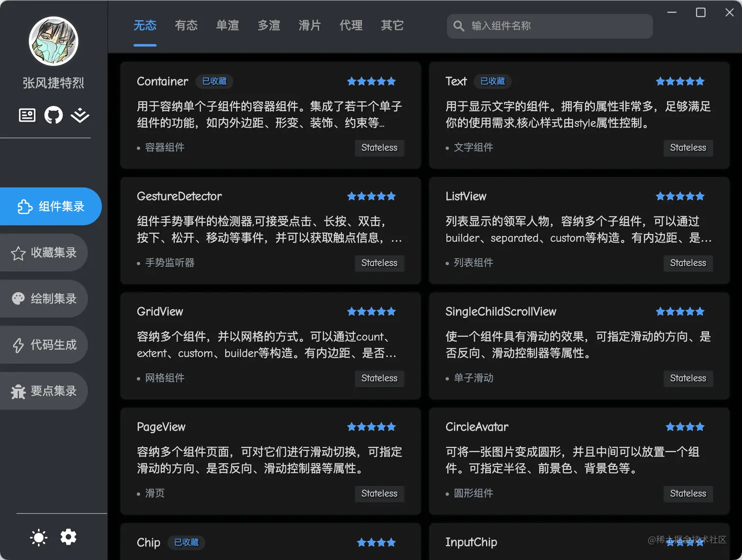Image resolution: width=742 pixels, height=560 pixels.
Task: Click the 已收藏 badge on Container card
Action: 214,81
